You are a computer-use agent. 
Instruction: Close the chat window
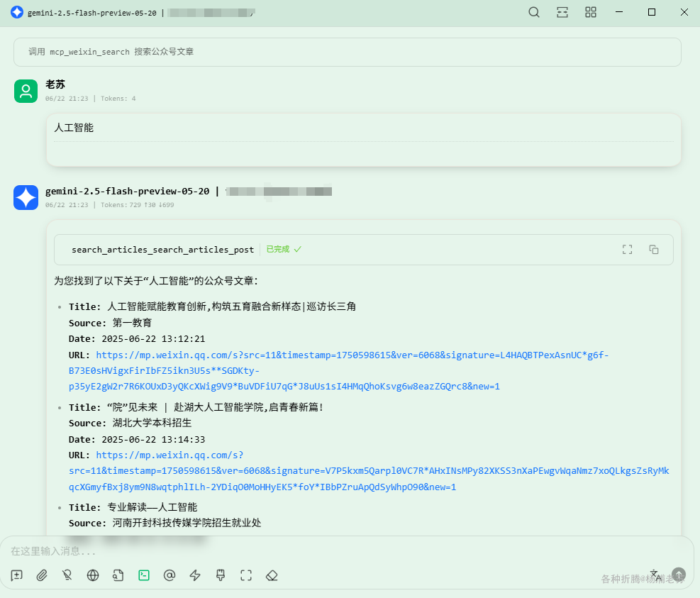pyautogui.click(x=684, y=12)
